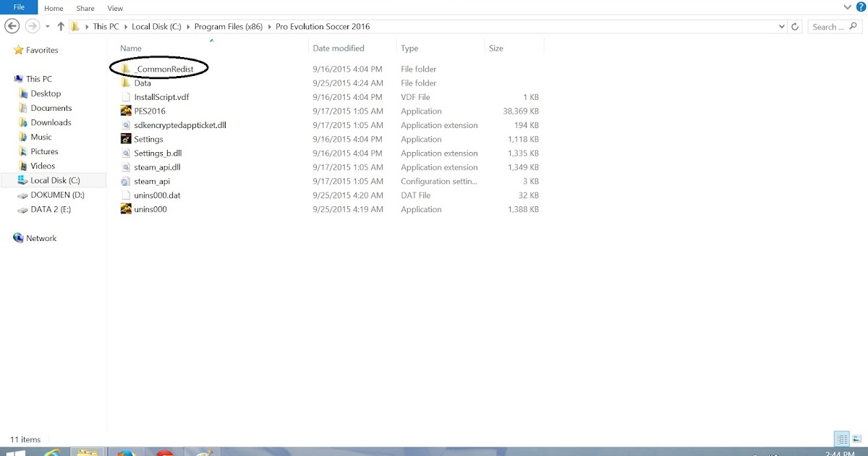Open DOKUMEN (D:) drive in navigation pane

pos(57,195)
